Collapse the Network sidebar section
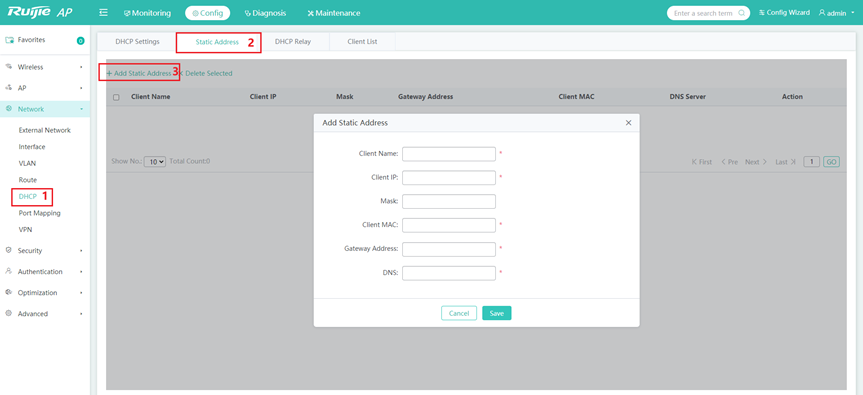 pyautogui.click(x=44, y=109)
